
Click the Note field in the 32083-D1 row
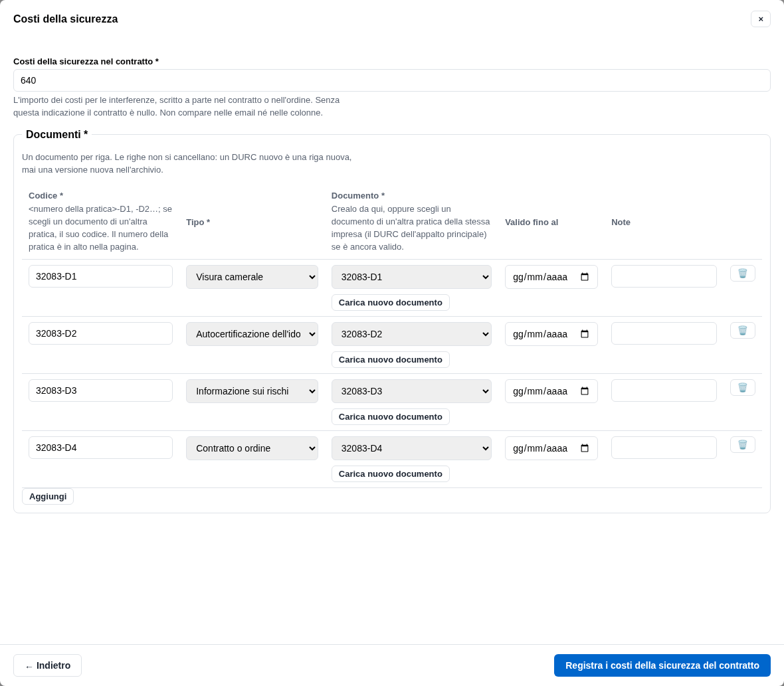click(x=664, y=276)
